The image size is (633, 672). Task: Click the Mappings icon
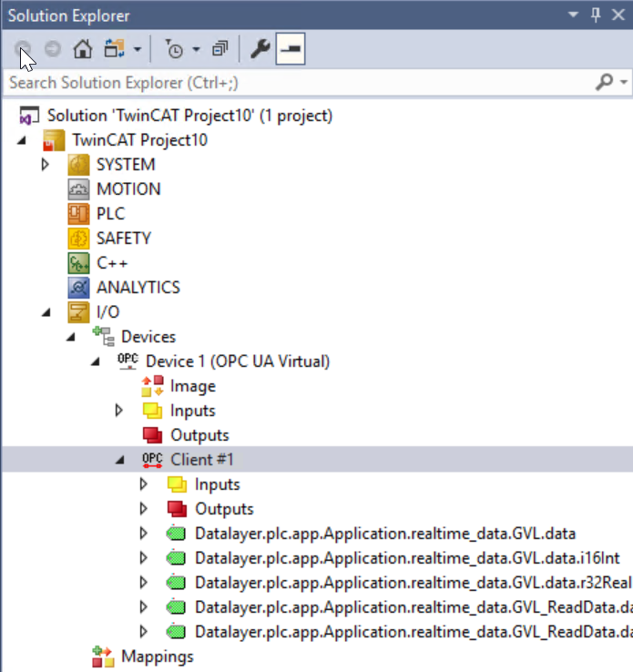point(103,657)
